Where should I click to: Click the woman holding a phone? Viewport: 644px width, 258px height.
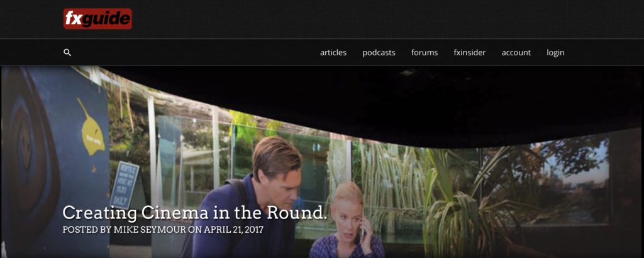pos(347,221)
